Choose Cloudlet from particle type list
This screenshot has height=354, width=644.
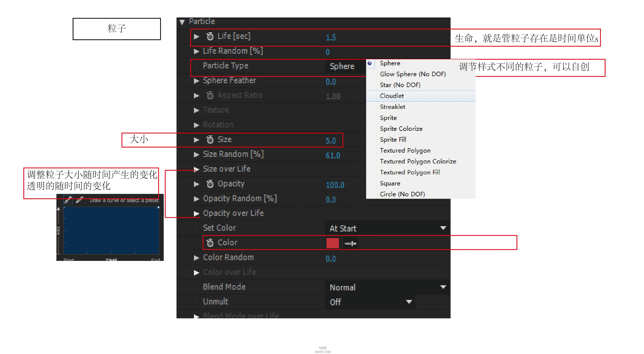click(x=392, y=96)
